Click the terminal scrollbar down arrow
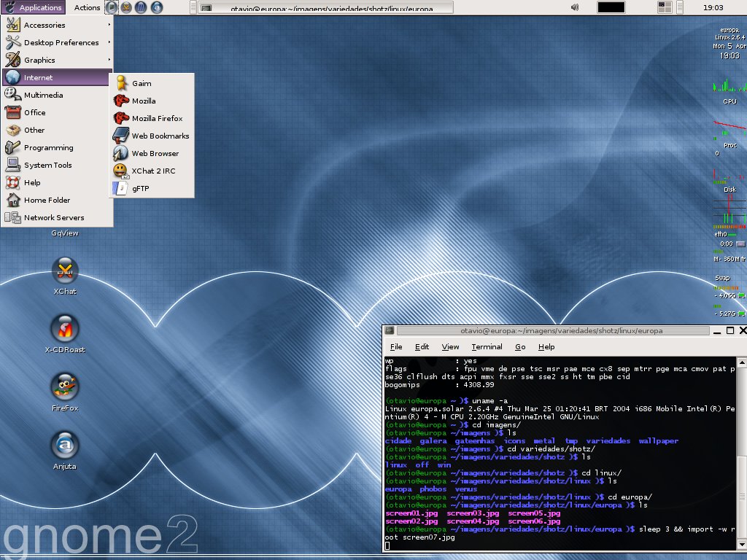 pos(742,544)
